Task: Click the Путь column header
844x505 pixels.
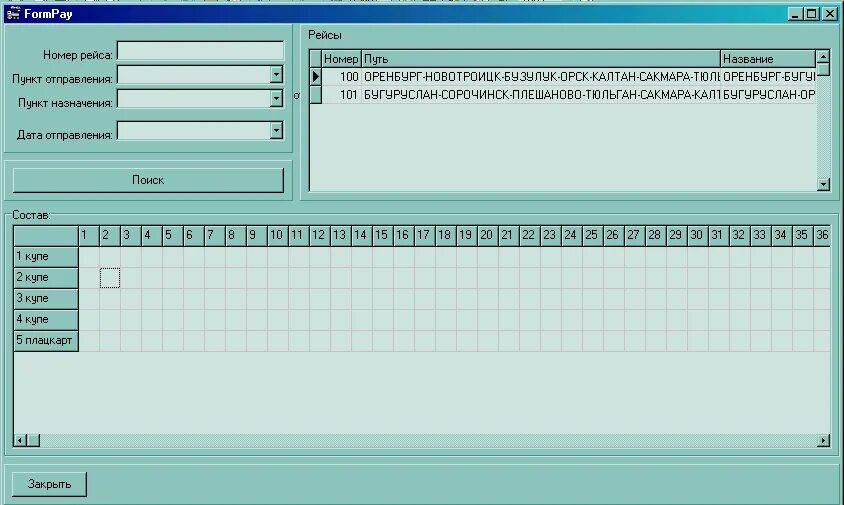Action: [x=541, y=59]
